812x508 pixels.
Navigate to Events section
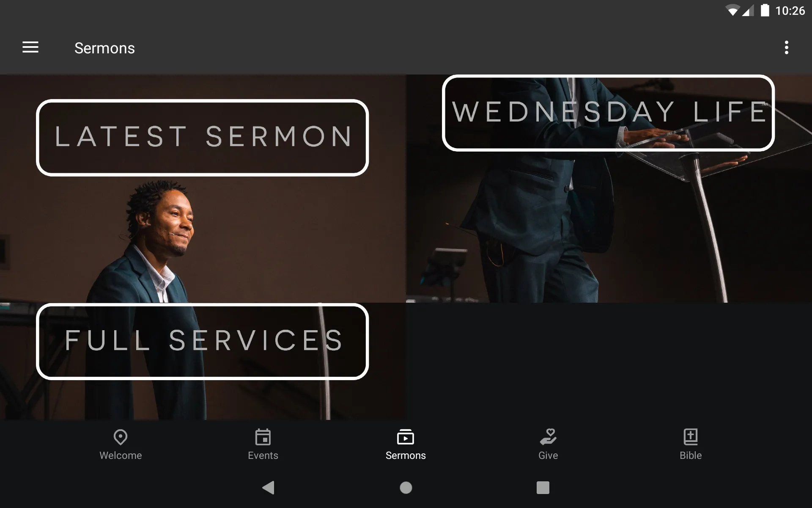click(263, 444)
